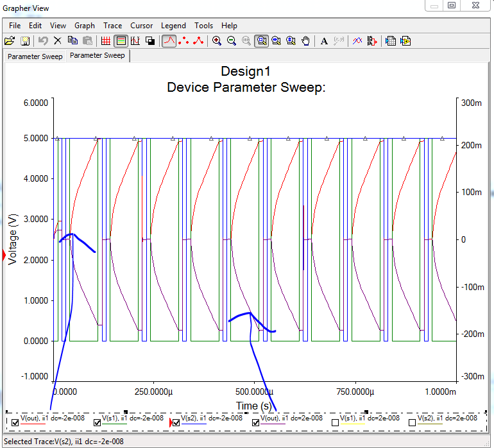Open the Tools menu
The image size is (494, 448).
(x=203, y=26)
